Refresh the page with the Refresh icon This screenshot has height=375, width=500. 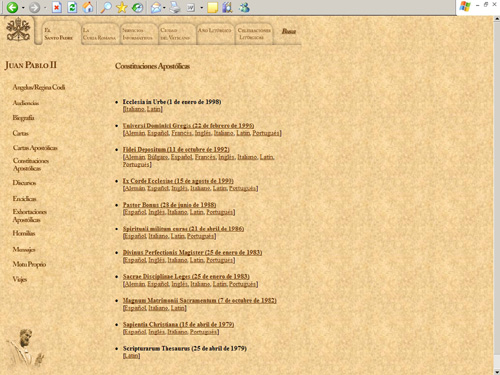72,7
